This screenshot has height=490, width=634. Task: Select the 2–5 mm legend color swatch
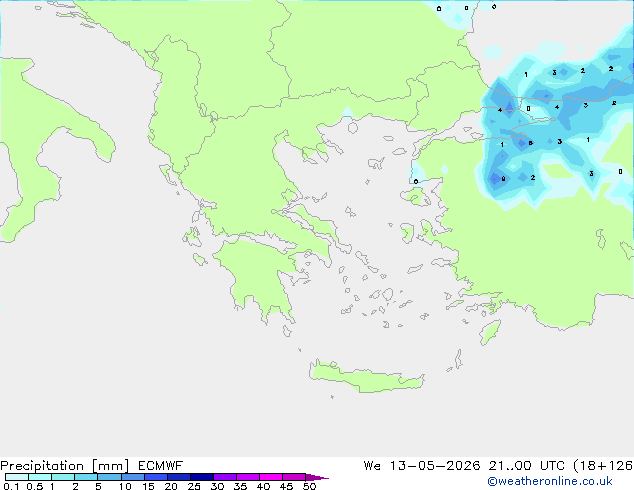86,477
